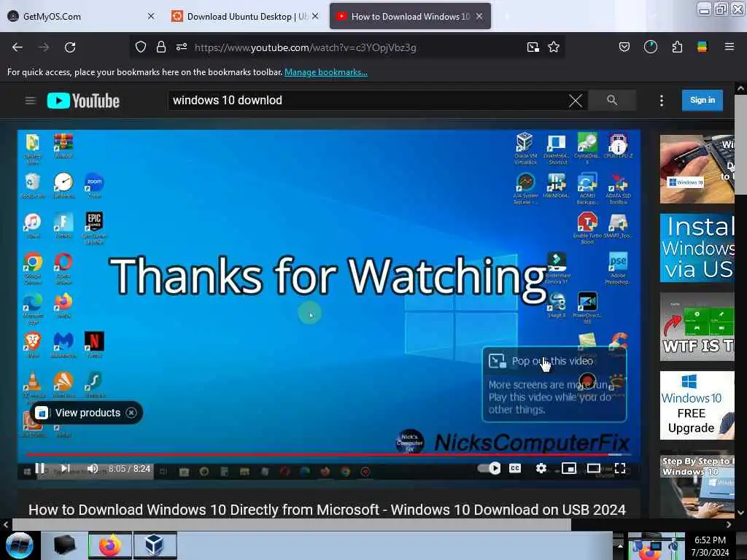Search YouTube with magnifier button
The height and width of the screenshot is (560, 747).
coord(612,100)
